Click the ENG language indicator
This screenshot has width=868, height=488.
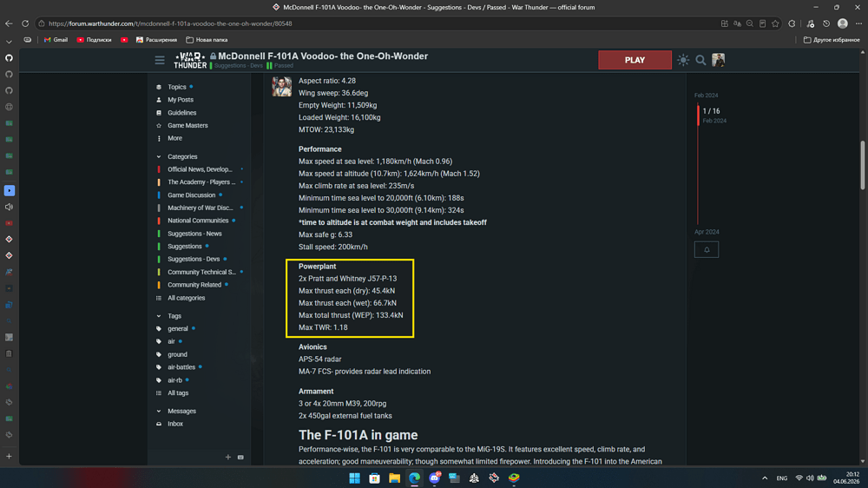782,478
